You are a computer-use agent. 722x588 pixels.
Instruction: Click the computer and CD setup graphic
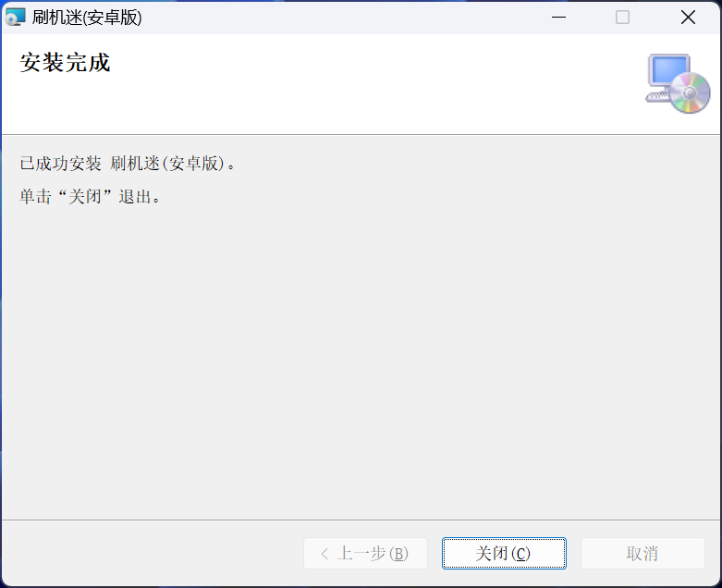pyautogui.click(x=678, y=84)
